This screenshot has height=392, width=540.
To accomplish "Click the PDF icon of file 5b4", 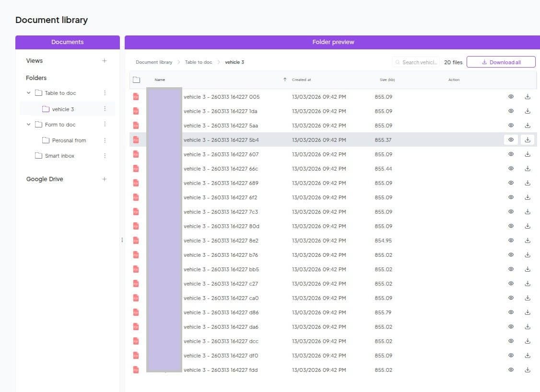I will [136, 140].
